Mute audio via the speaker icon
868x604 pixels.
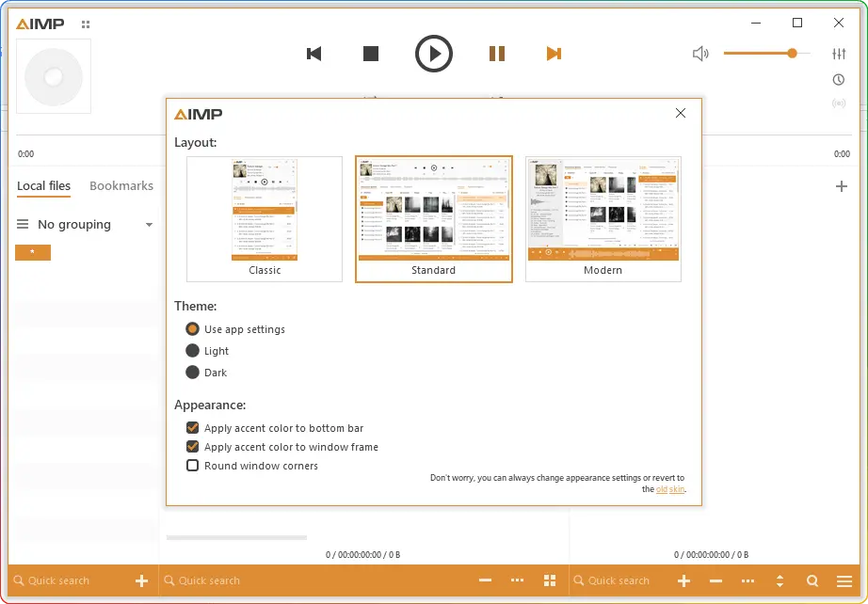point(700,54)
